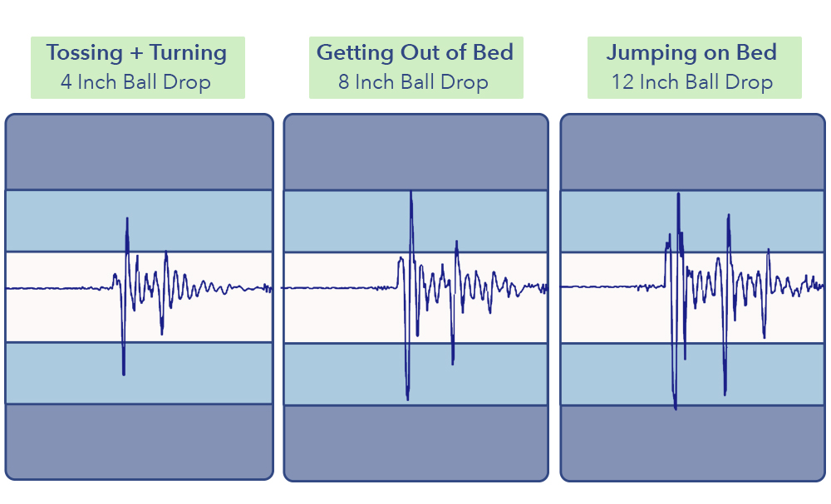Image resolution: width=831 pixels, height=504 pixels.
Task: Click the tallest spike in the Getting Out of Bed chart
Action: (411, 193)
